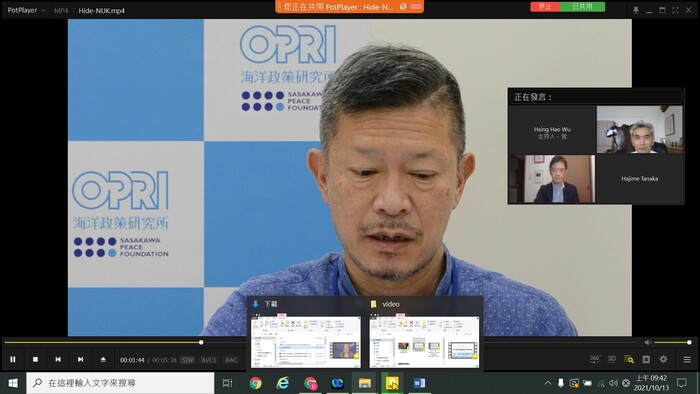
Task: Click the Windows search text box
Action: click(121, 383)
